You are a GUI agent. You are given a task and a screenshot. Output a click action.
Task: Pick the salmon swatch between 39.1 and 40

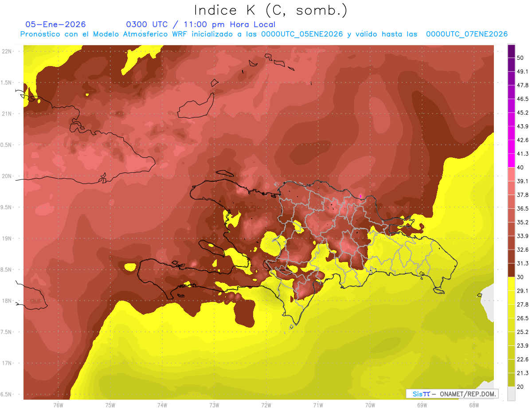512,174
